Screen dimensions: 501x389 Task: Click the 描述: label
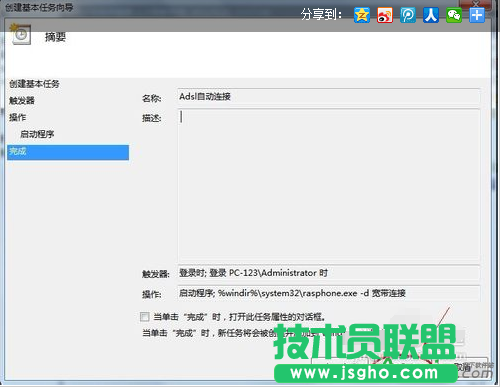pyautogui.click(x=152, y=118)
